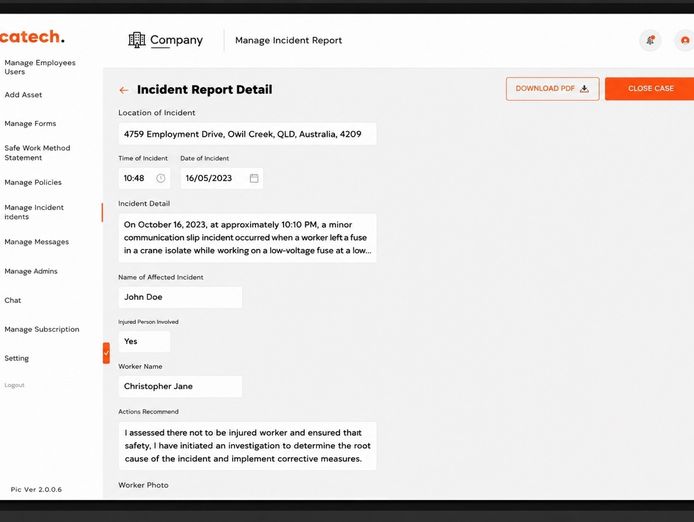Click the Injured Person Involved Yes field

tap(144, 341)
